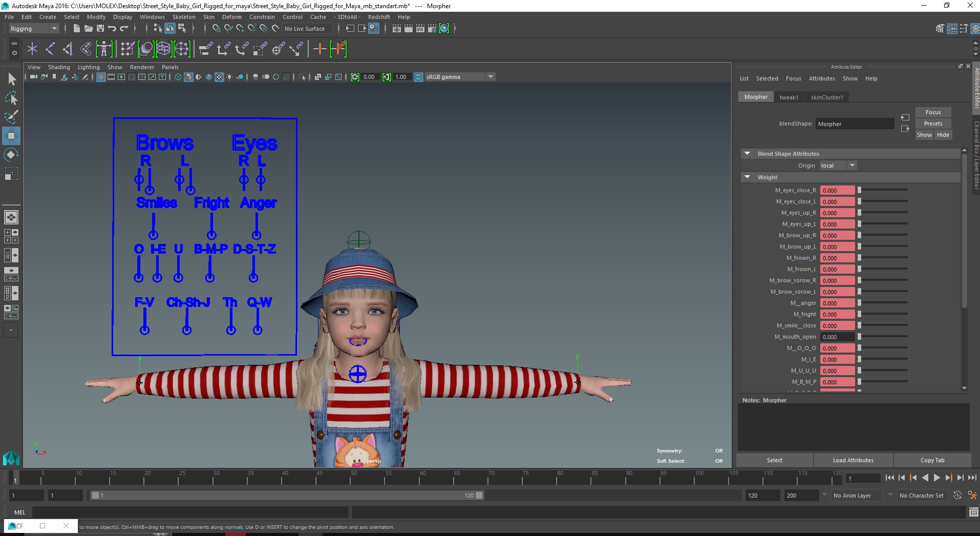Image resolution: width=980 pixels, height=536 pixels.
Task: Click the Open Scene folder icon
Action: (88, 28)
